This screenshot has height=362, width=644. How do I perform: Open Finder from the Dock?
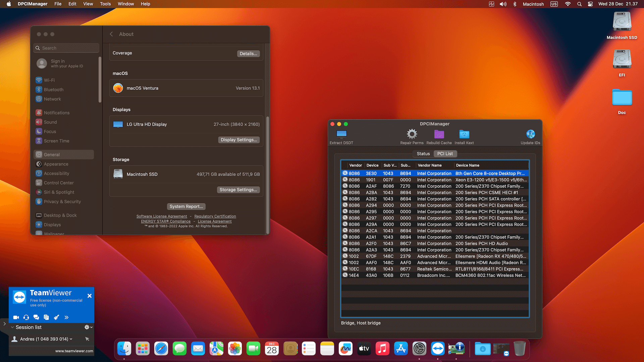pyautogui.click(x=124, y=349)
